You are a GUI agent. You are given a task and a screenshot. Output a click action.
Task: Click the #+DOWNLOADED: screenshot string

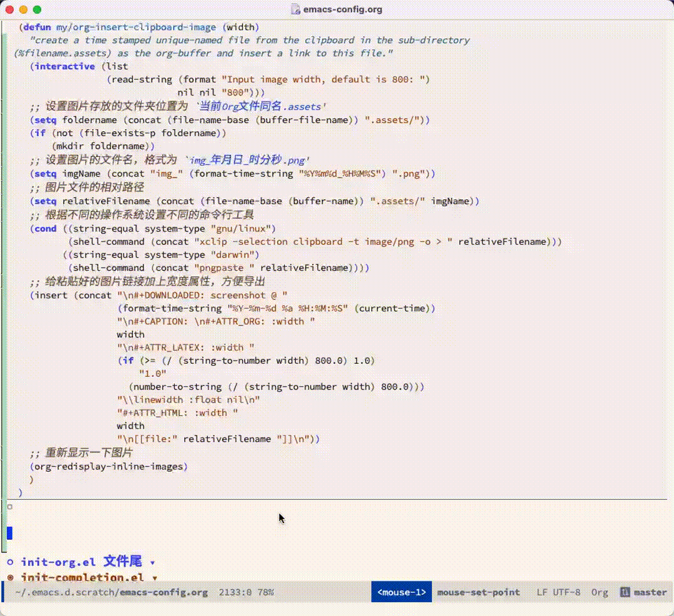(202, 295)
